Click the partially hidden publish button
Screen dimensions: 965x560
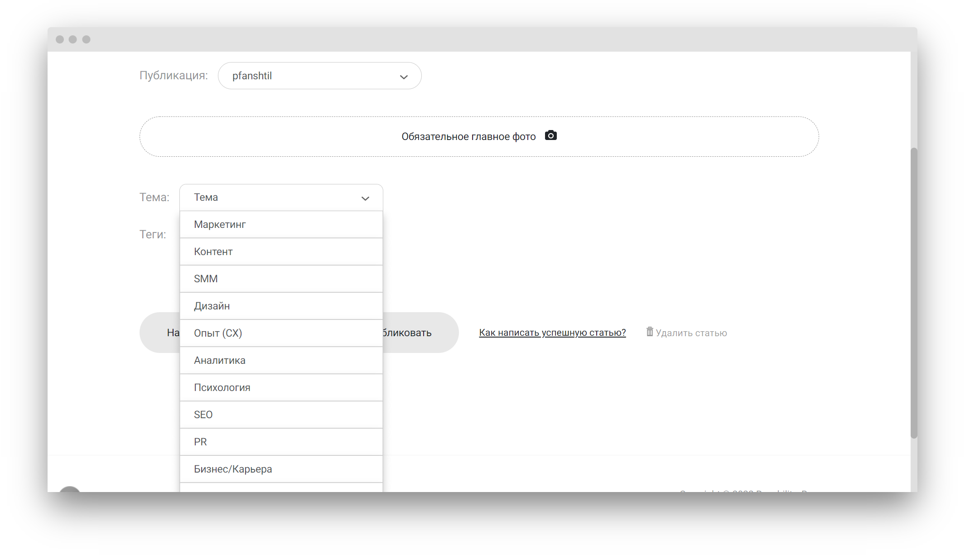[x=420, y=333]
